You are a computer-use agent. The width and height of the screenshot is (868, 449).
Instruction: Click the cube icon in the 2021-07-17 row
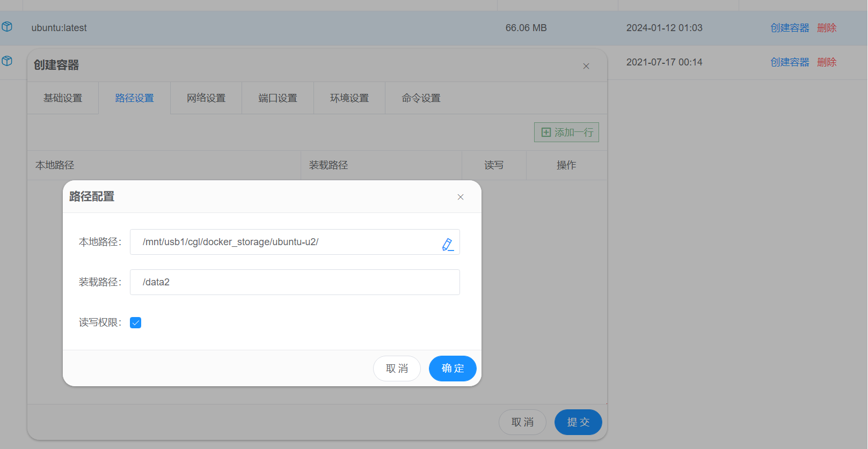[7, 61]
